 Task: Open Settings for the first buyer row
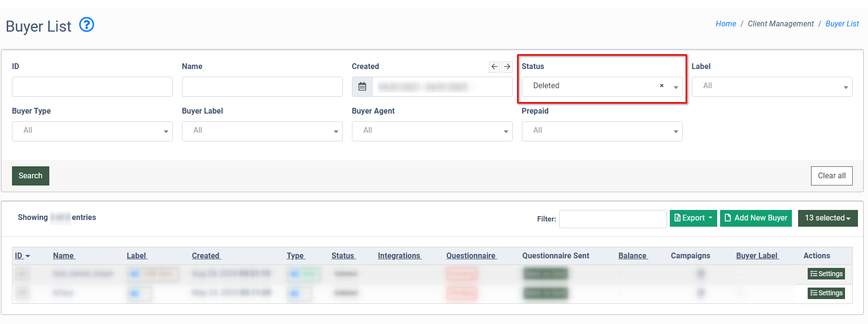click(826, 274)
